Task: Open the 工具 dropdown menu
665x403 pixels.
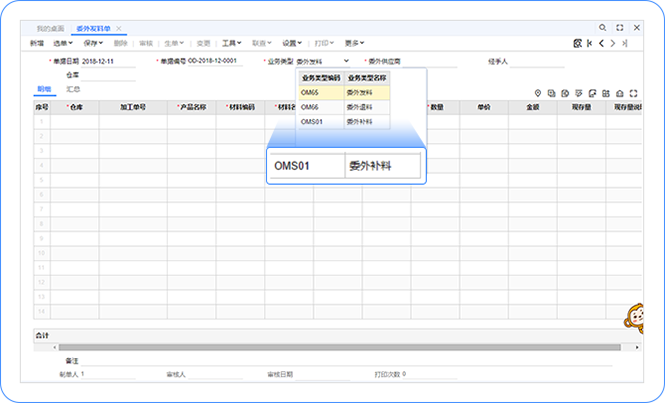Action: (232, 43)
